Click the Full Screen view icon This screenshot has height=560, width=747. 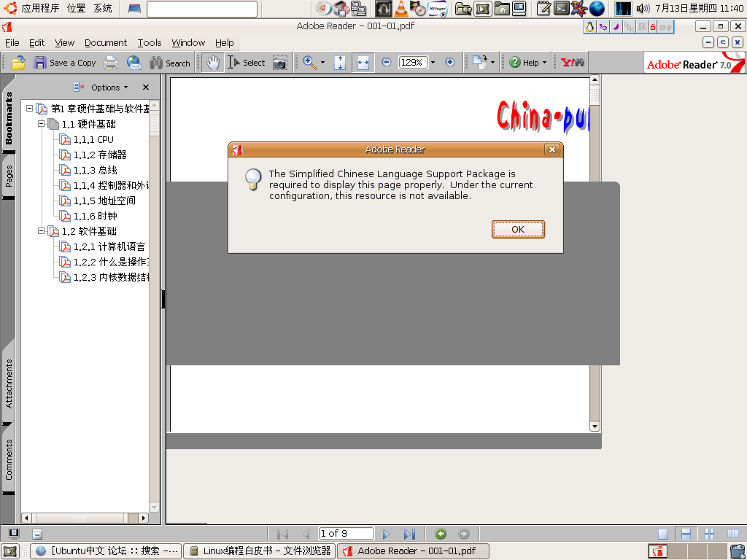[x=14, y=534]
